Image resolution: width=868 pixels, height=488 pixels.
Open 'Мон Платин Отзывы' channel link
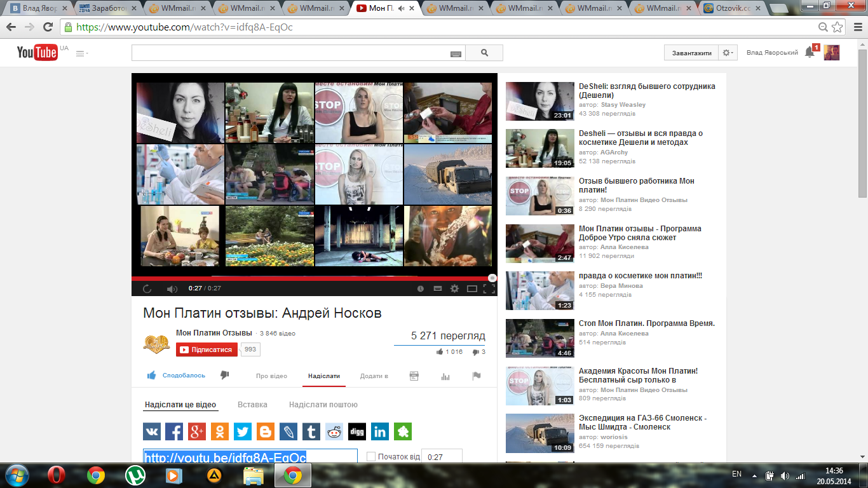(x=214, y=333)
